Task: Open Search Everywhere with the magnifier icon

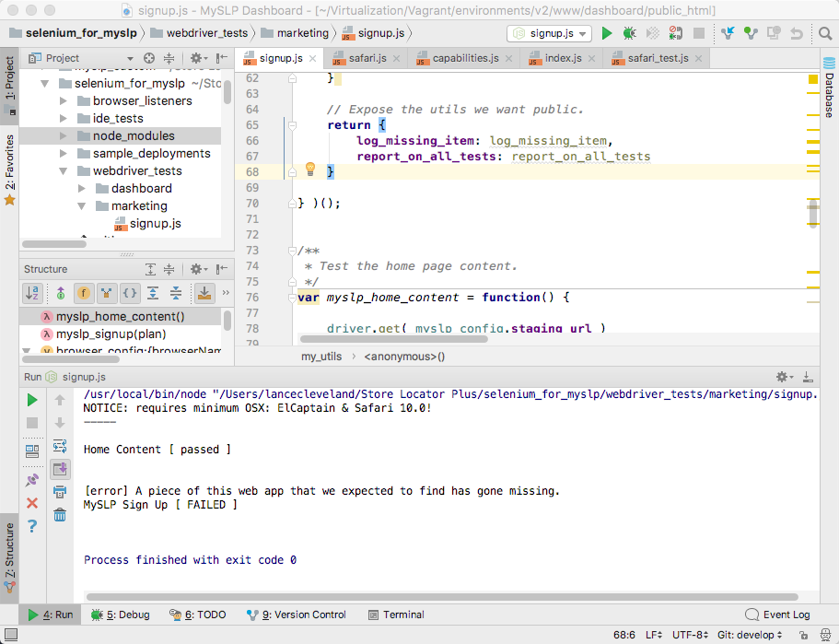Action: click(x=825, y=32)
